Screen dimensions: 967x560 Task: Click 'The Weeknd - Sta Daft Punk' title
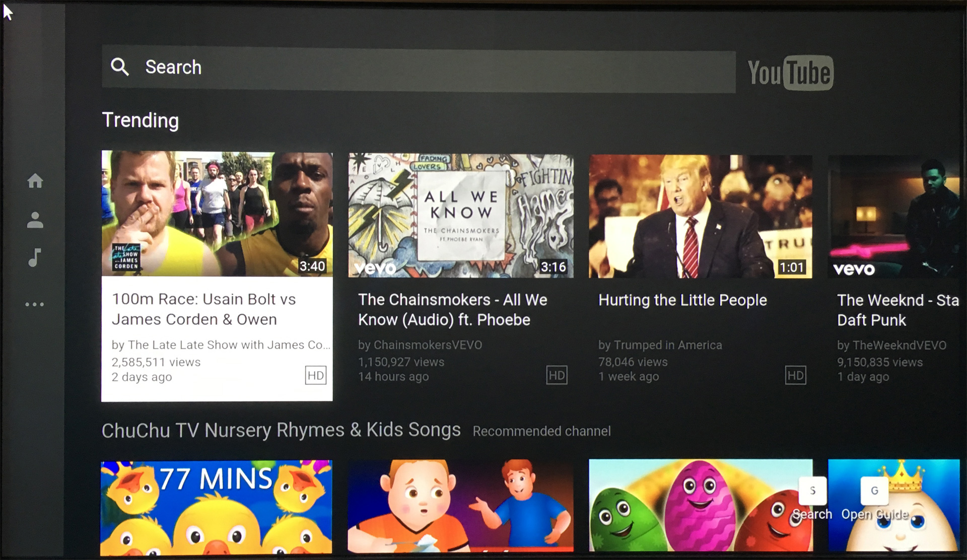[898, 310]
